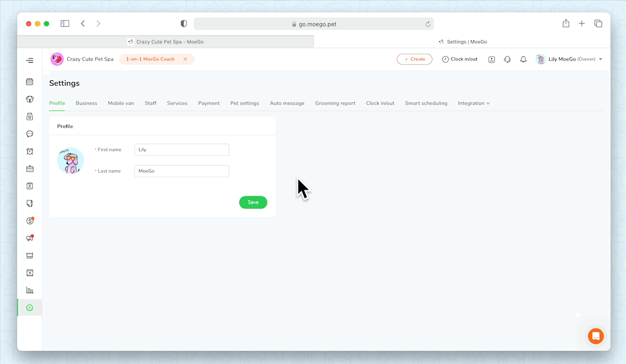Open the megaphone marketing icon

[x=30, y=238]
